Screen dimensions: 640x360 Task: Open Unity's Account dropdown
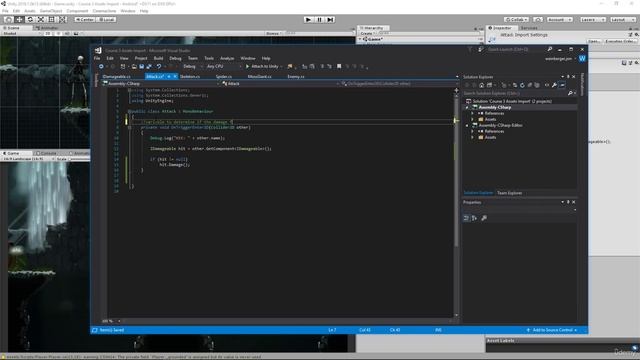[x=560, y=19]
